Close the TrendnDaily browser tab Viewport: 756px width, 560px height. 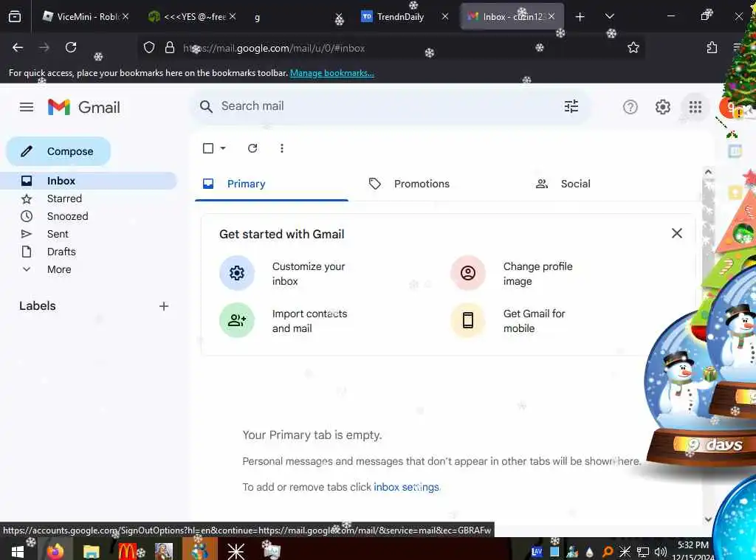[444, 16]
